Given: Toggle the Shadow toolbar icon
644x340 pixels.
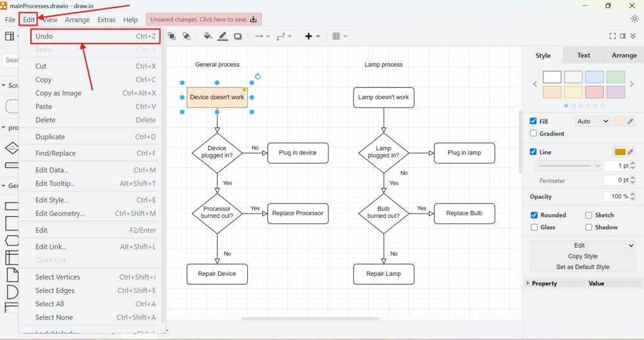Looking at the screenshot, I should (238, 36).
